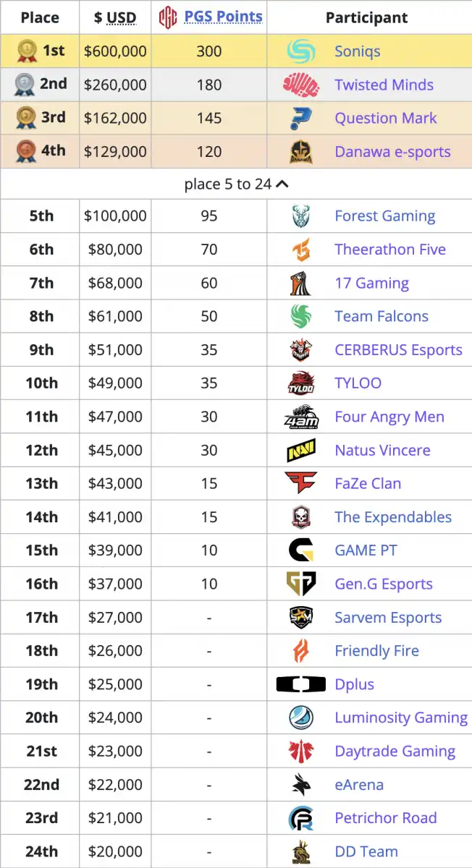Click the Dplus team logo
Viewport: 472px width, 868px height.
(x=301, y=684)
